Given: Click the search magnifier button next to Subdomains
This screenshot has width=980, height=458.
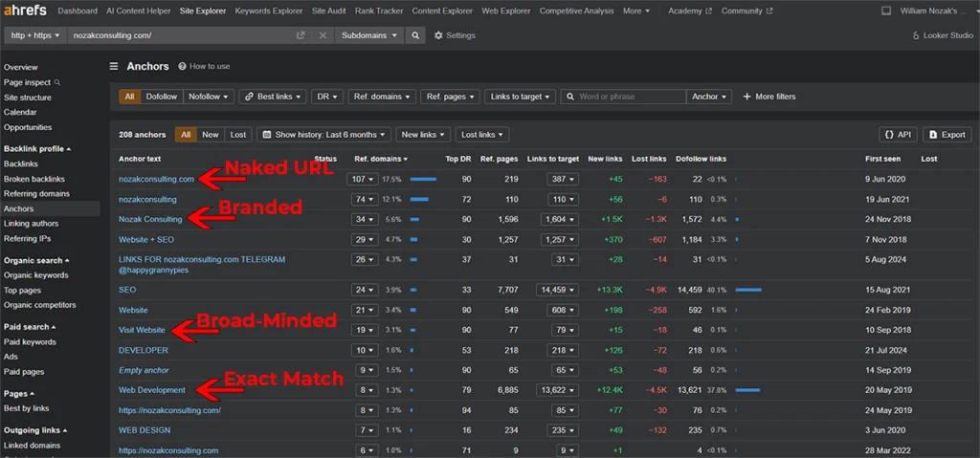Looking at the screenshot, I should pyautogui.click(x=415, y=35).
